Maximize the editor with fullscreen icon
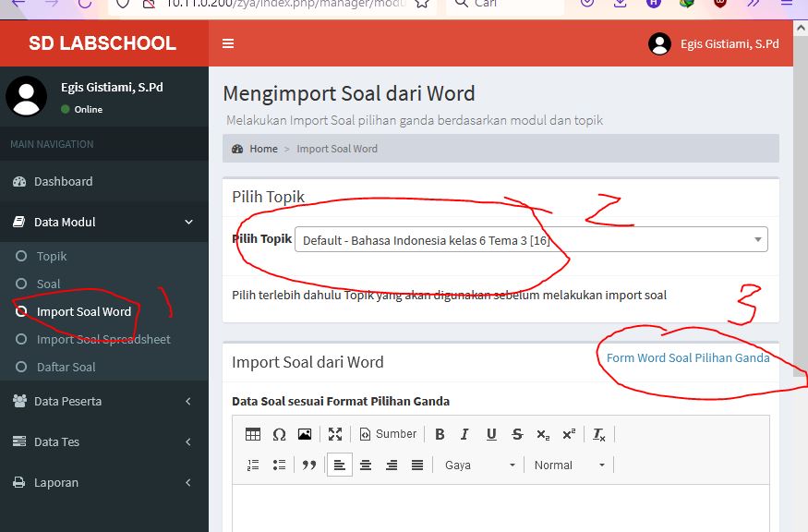 pos(335,434)
